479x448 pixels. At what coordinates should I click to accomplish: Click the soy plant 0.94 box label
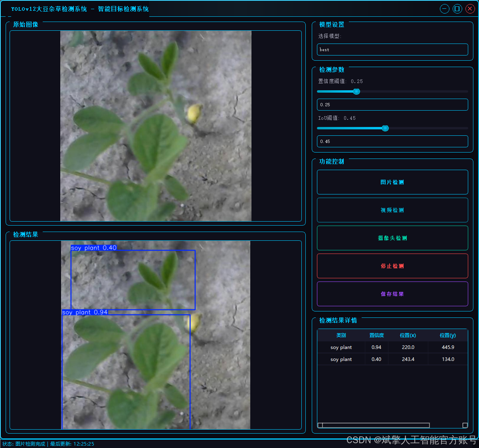click(x=85, y=312)
